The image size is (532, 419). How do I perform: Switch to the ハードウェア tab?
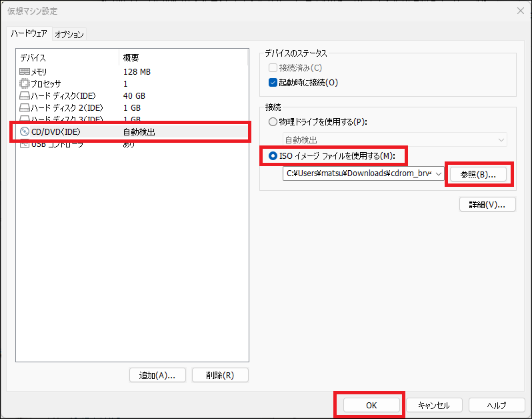pos(29,33)
